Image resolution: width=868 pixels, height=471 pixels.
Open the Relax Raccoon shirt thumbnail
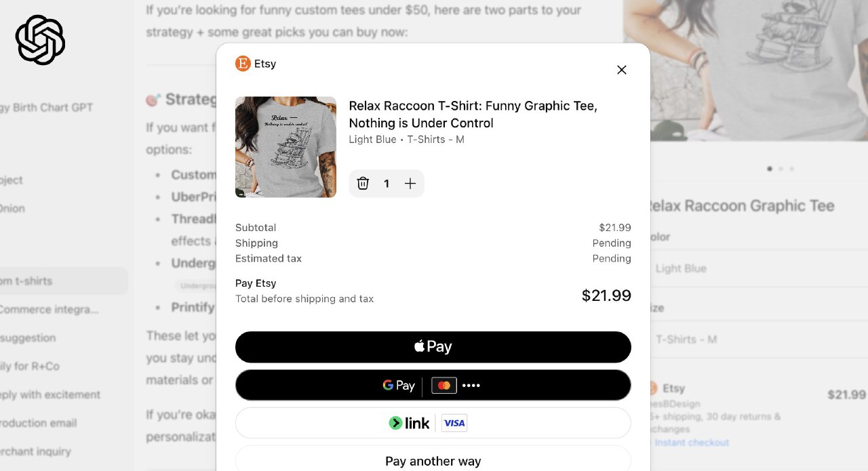285,147
